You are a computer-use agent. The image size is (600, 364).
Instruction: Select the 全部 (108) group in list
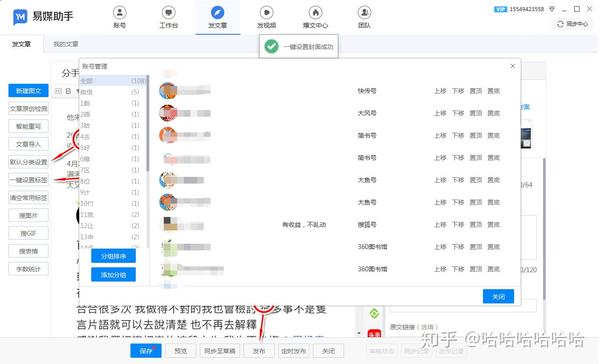click(x=113, y=81)
